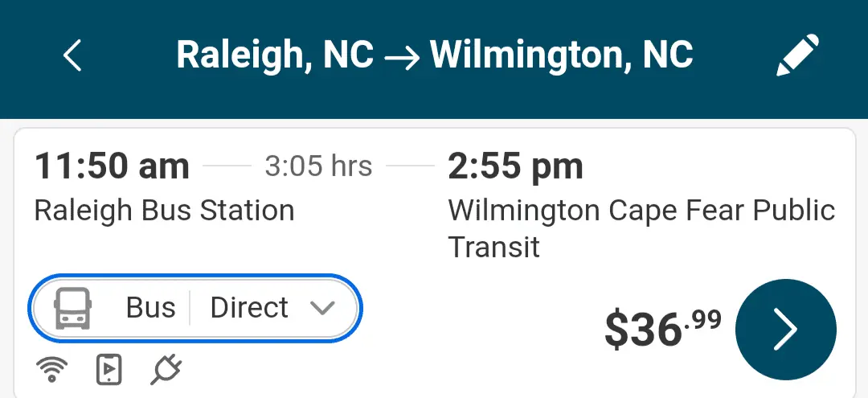Click the .99 cents superscript
868x398 pixels.
click(x=704, y=320)
